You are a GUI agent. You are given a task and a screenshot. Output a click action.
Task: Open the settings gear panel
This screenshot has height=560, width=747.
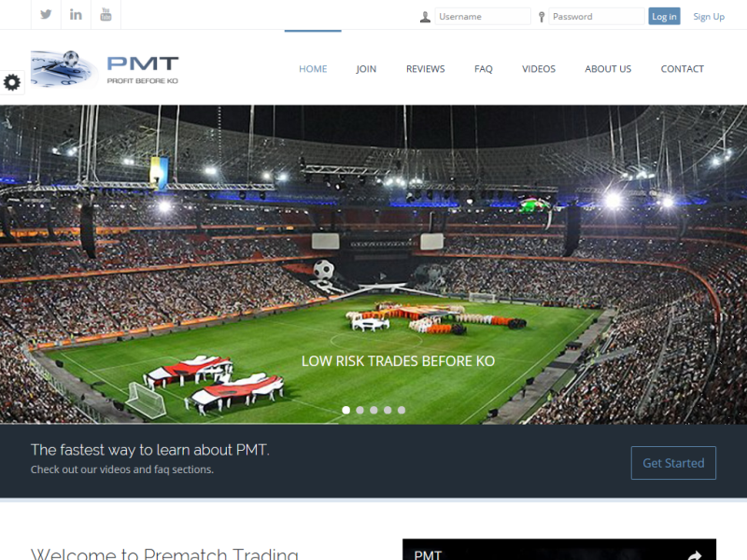point(12,82)
